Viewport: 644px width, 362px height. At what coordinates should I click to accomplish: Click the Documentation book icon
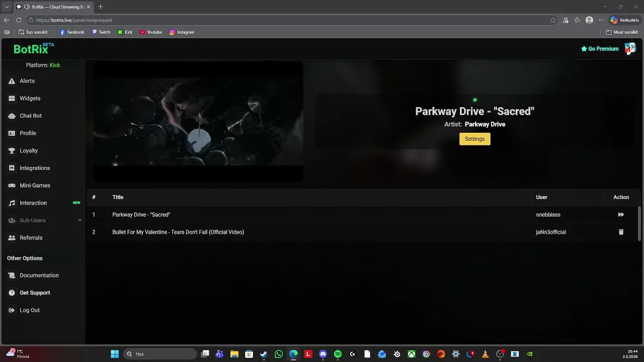[12, 276]
